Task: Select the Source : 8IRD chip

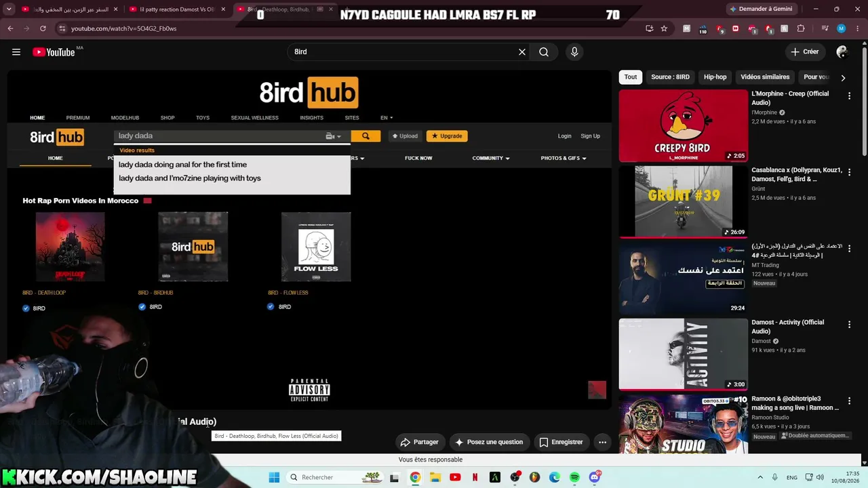Action: [x=670, y=77]
